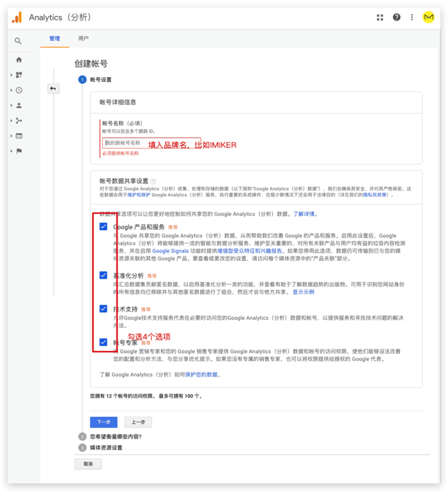Switch to the 管理 tab
The height and width of the screenshot is (491, 448).
54,39
